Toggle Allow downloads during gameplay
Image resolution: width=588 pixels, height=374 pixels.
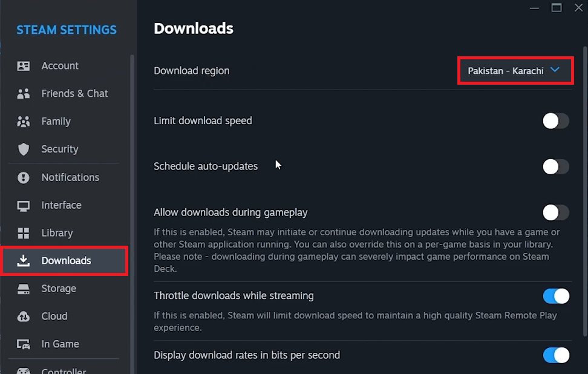tap(556, 212)
